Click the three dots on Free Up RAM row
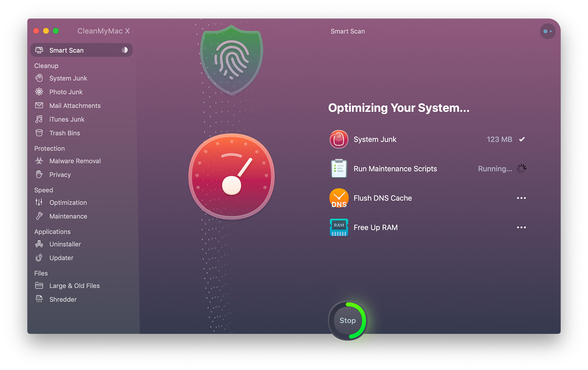This screenshot has height=370, width=588. coord(521,227)
